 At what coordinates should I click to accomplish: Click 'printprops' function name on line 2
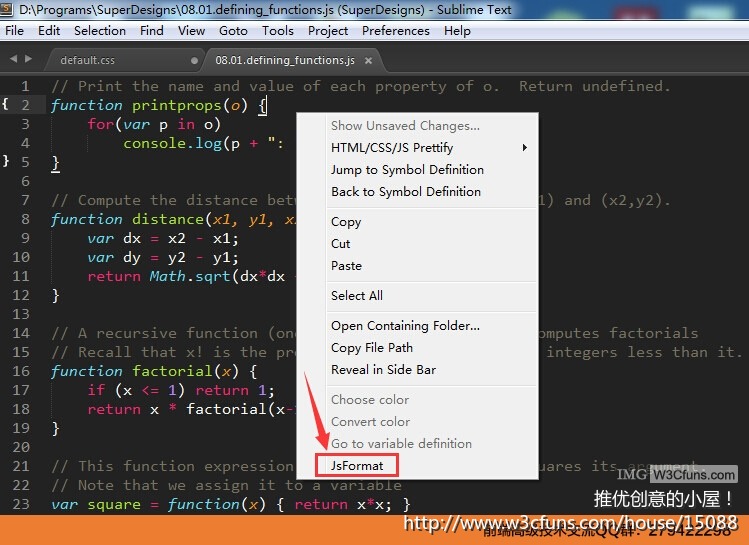[177, 106]
